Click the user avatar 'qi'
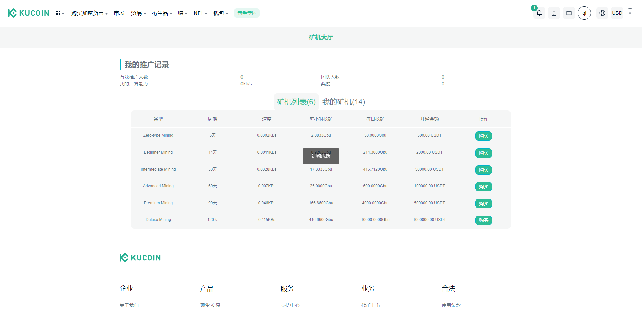The image size is (644, 311). [x=584, y=13]
